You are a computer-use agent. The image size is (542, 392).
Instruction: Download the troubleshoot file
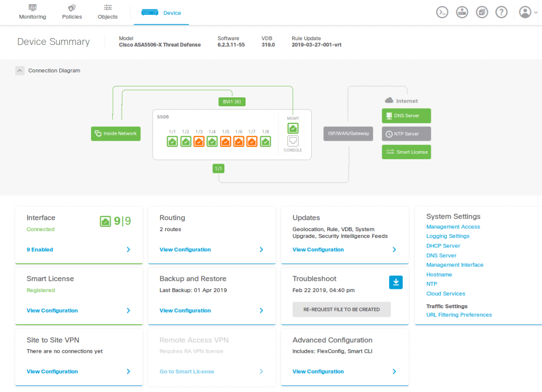point(396,282)
